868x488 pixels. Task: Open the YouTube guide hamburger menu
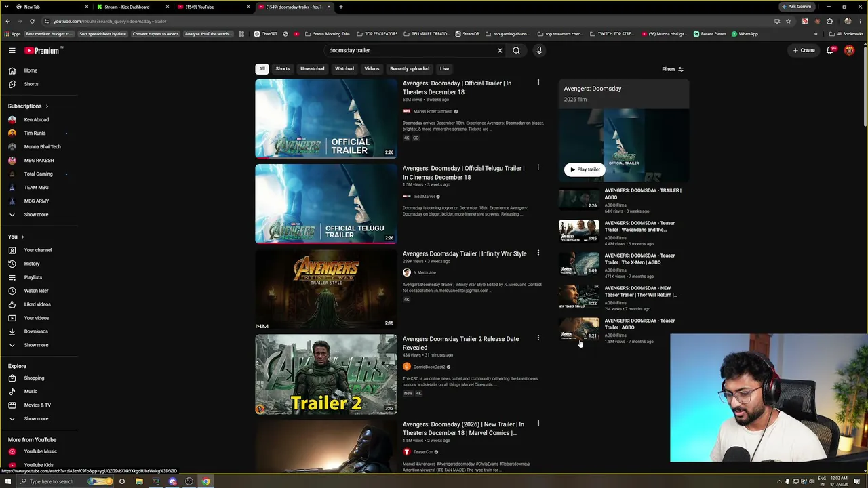pyautogui.click(x=12, y=50)
